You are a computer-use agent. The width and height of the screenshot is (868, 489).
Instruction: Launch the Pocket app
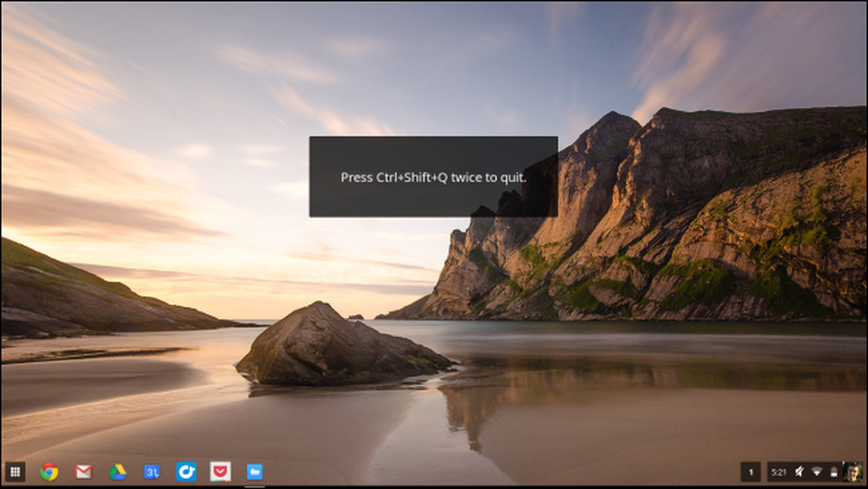click(220, 472)
